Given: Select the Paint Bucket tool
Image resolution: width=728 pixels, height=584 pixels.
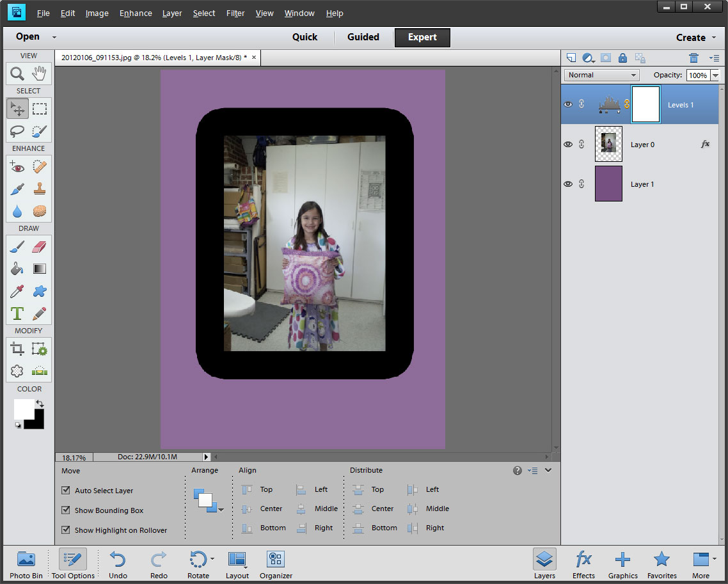Looking at the screenshot, I should (x=17, y=269).
